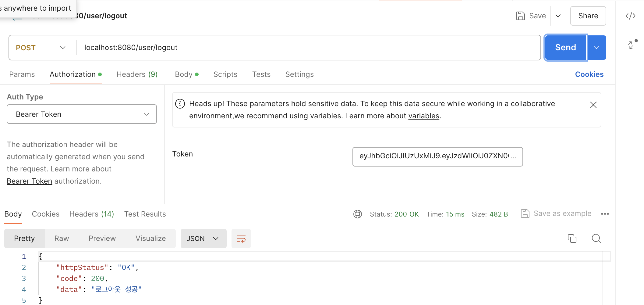Open the JSON response format dropdown
This screenshot has height=305, width=644.
(x=203, y=239)
